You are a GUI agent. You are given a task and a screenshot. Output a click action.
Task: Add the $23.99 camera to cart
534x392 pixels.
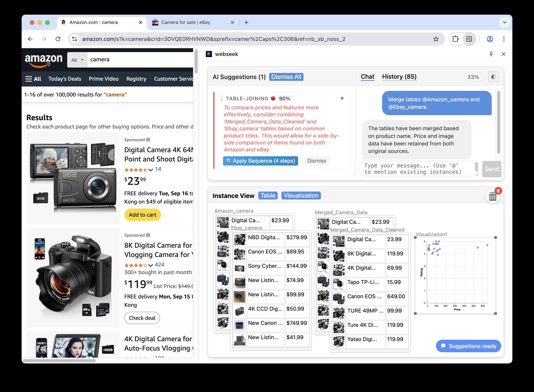(142, 215)
